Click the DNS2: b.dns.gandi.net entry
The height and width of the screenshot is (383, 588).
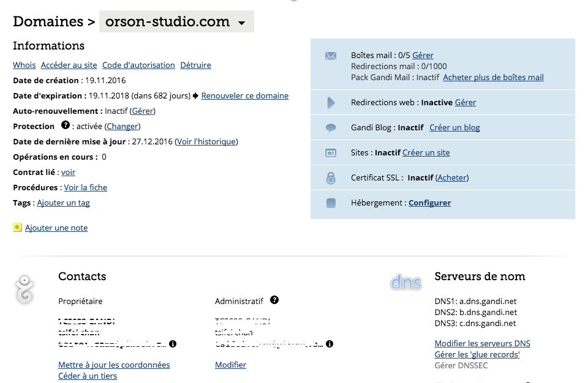[x=475, y=313]
